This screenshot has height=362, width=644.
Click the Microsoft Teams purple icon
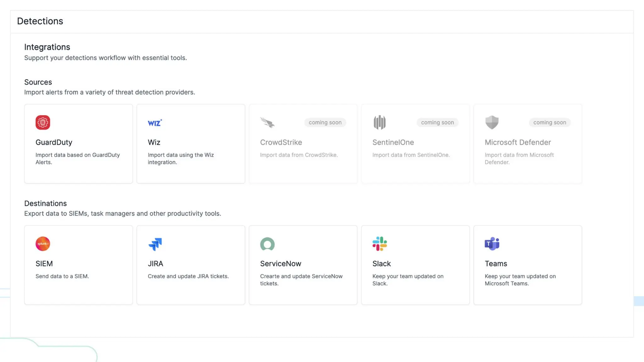492,244
